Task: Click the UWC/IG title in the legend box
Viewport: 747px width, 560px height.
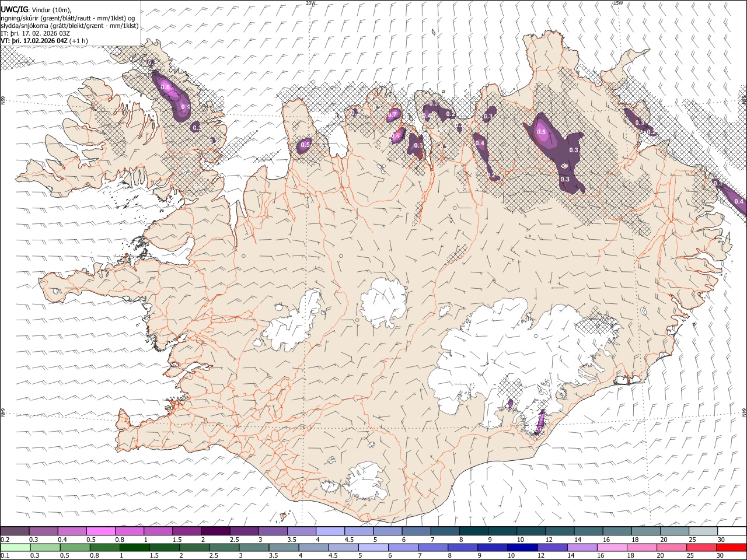Action: click(14, 9)
